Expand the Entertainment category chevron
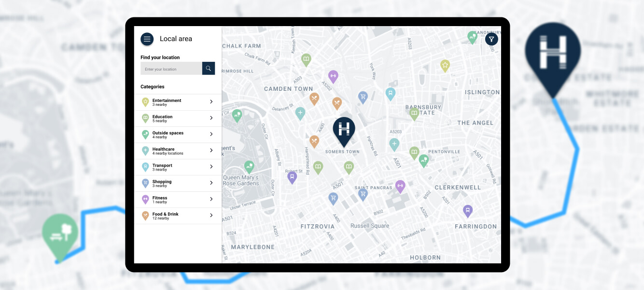The height and width of the screenshot is (290, 644). pyautogui.click(x=211, y=102)
